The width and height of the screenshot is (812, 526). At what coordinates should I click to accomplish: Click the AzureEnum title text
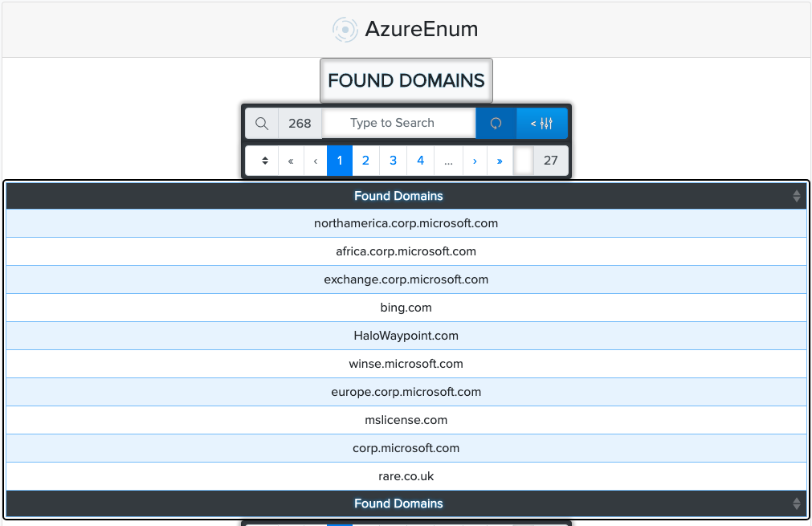point(422,29)
